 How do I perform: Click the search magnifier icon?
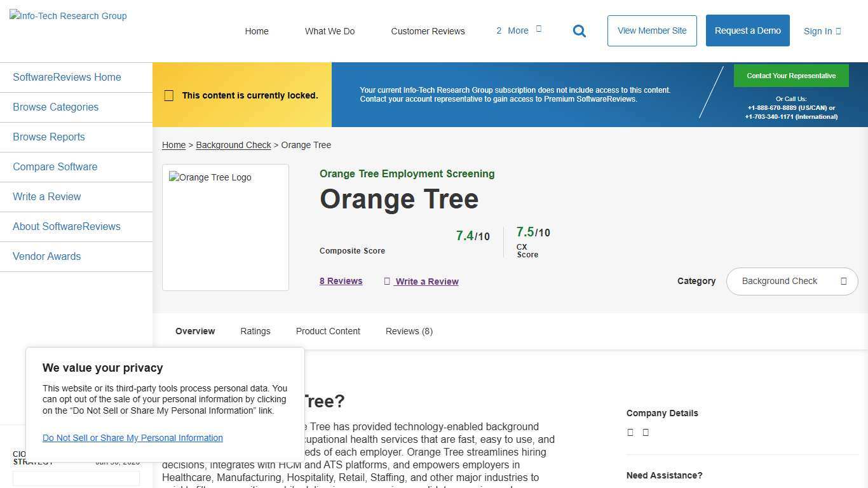(x=579, y=30)
